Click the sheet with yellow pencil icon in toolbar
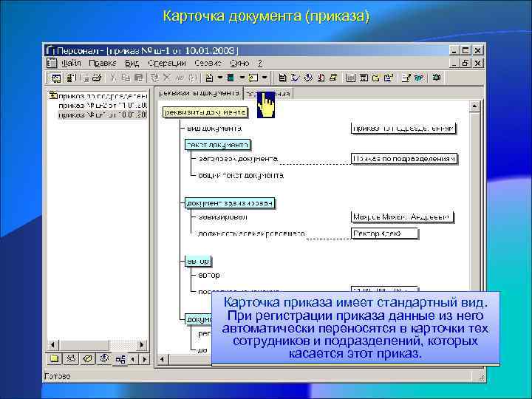 [x=406, y=78]
